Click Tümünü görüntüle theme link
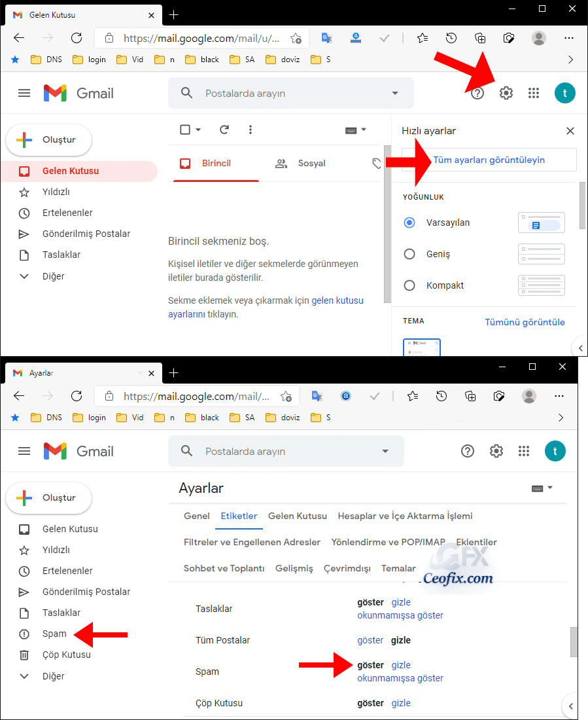The image size is (588, 720). pyautogui.click(x=525, y=322)
